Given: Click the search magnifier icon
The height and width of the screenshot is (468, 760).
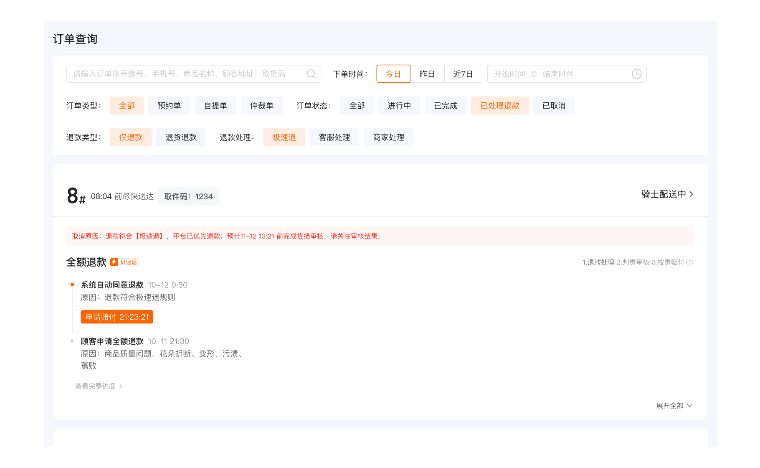Looking at the screenshot, I should tap(311, 74).
